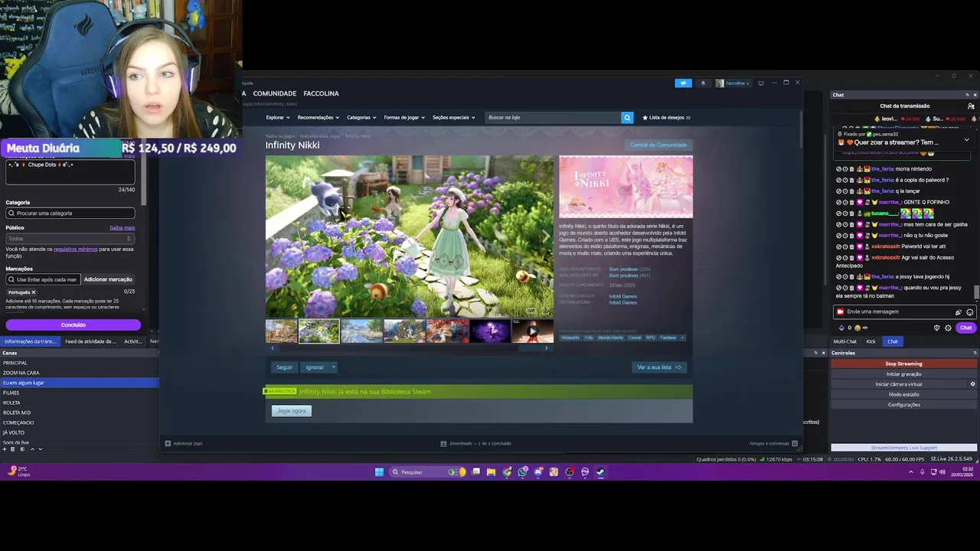The image size is (980, 551).
Task: Click Jogar agora button
Action: tap(291, 411)
